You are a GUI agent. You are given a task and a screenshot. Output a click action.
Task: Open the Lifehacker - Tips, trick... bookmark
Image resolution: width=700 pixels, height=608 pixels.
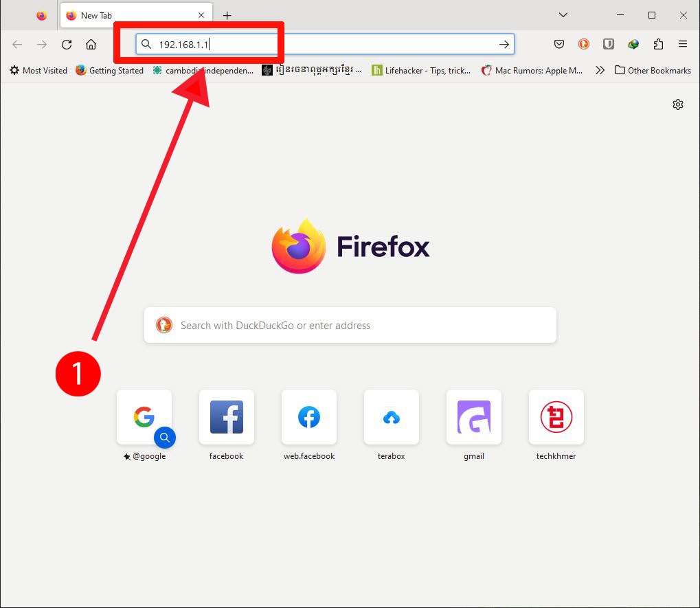click(x=421, y=71)
